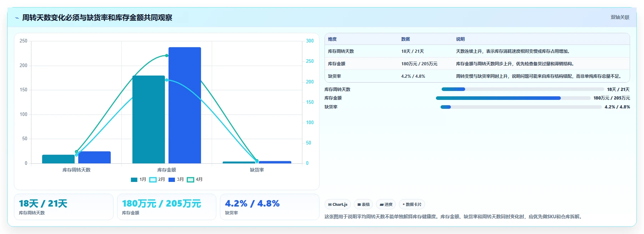
Task: Click the 3月 bar for 库存周转天数
Action: click(94, 157)
